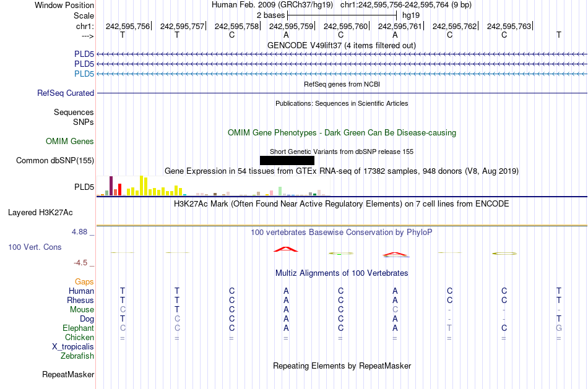Click the T base in Elephant row

tap(449, 328)
